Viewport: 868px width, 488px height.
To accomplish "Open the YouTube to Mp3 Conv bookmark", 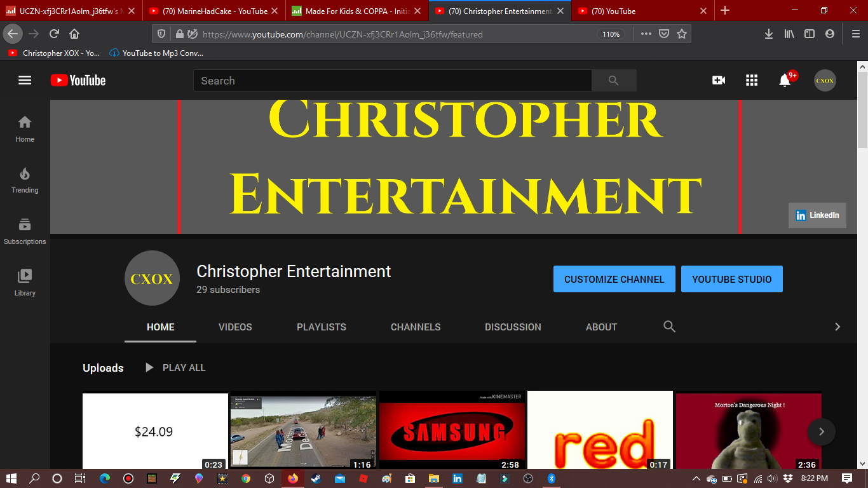I will [x=156, y=53].
